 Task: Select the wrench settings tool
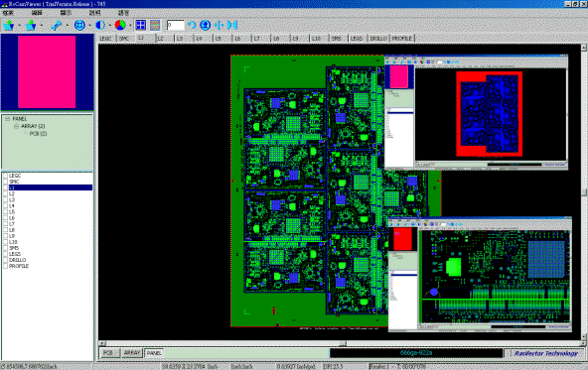pyautogui.click(x=57, y=25)
